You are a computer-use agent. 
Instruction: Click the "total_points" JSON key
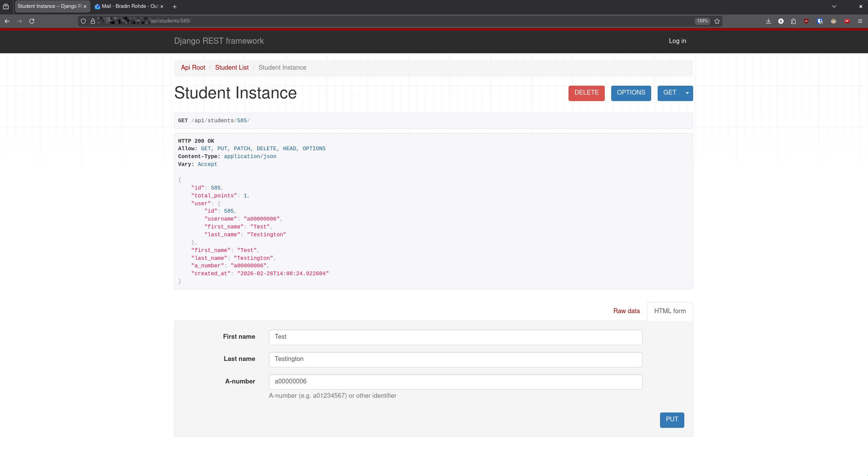[214, 196]
